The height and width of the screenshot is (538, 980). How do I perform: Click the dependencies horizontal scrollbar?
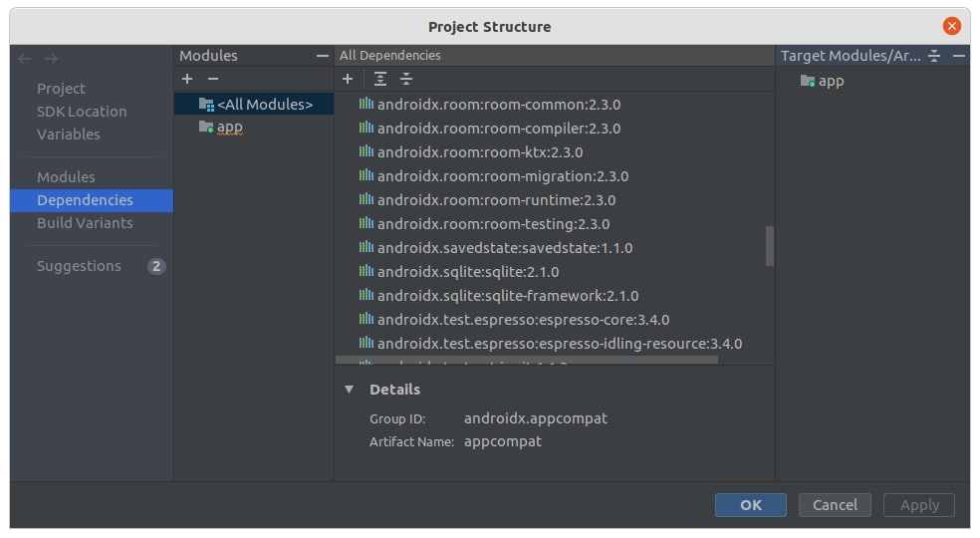tap(527, 361)
